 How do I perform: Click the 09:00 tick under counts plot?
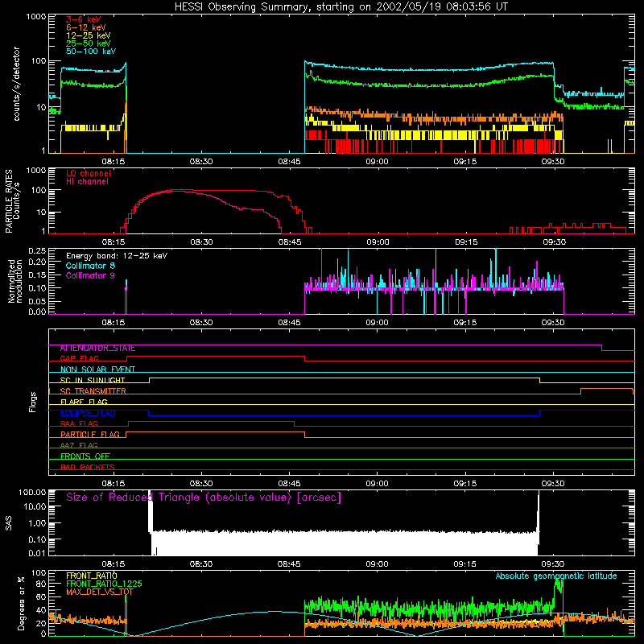click(x=377, y=162)
